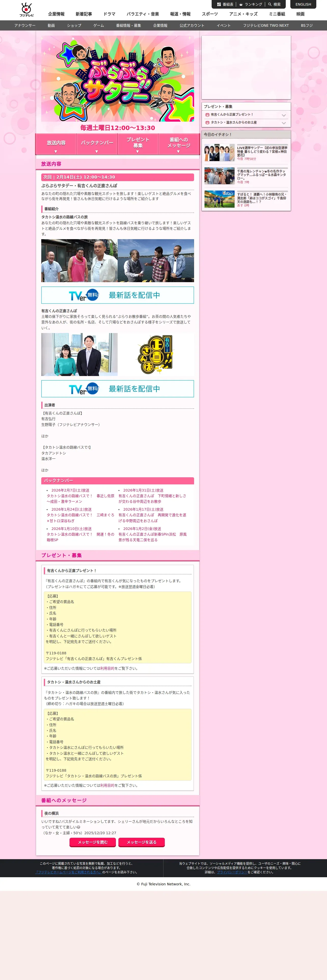The width and height of the screenshot is (327, 980).
Task: Click the メッセージを読む button
Action: [x=93, y=842]
